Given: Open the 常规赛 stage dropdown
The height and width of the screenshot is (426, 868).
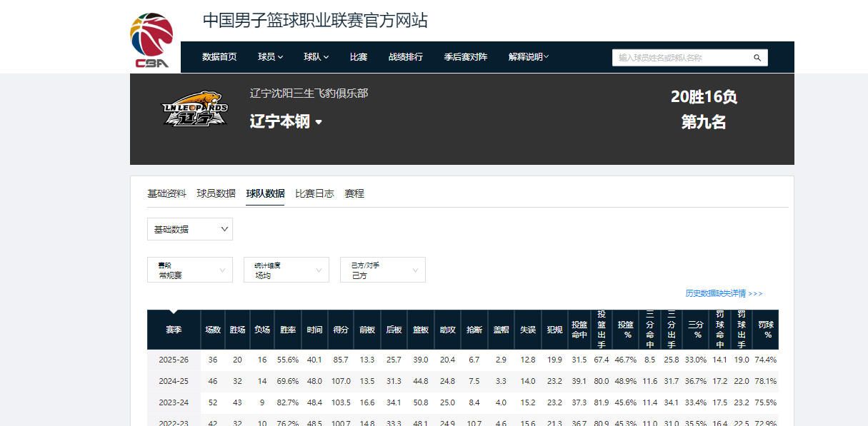Looking at the screenshot, I should (190, 270).
